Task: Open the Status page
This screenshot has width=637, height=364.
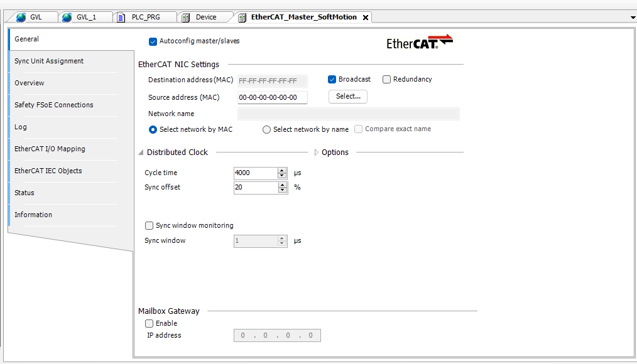Action: (x=71, y=192)
